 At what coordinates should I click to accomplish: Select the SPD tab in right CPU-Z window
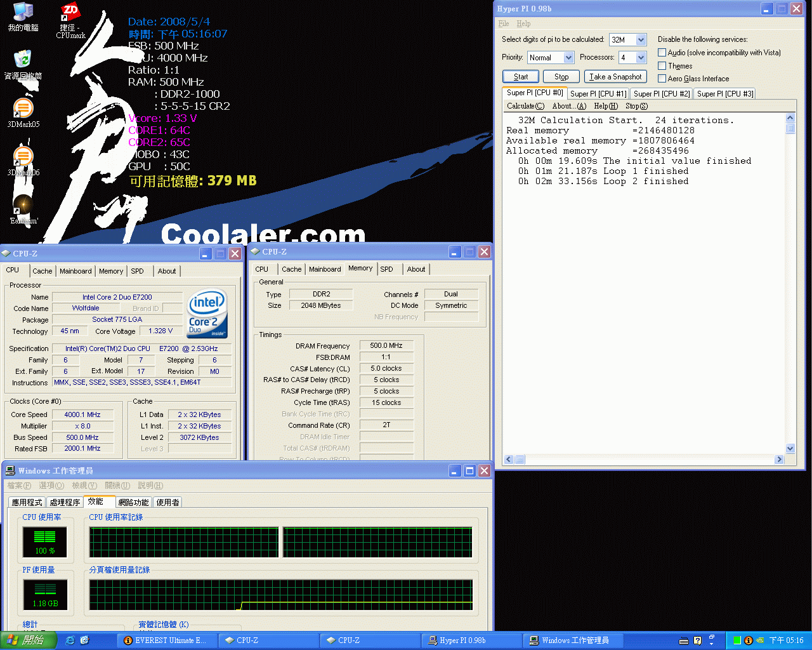tap(387, 269)
